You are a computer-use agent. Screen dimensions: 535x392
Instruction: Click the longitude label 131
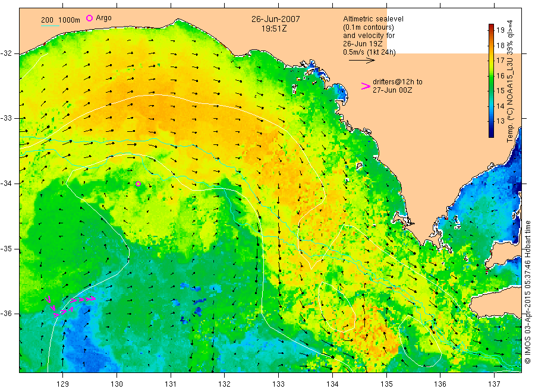click(171, 384)
